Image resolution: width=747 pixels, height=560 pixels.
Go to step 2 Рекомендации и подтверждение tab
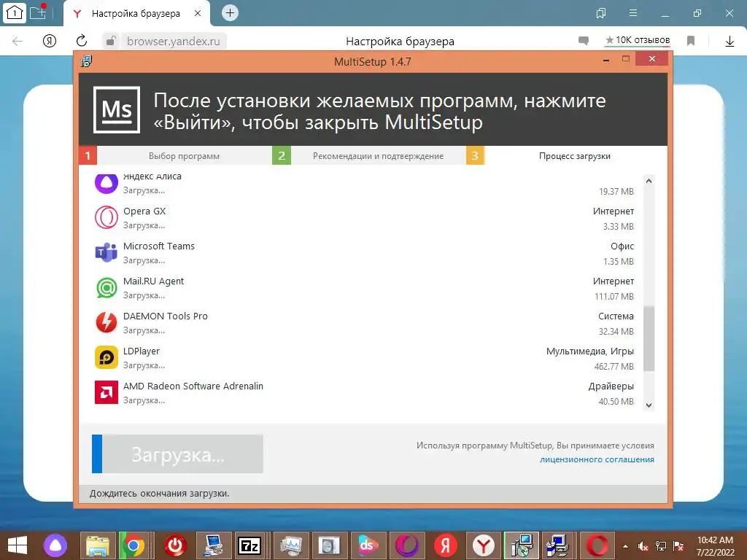[x=368, y=155]
